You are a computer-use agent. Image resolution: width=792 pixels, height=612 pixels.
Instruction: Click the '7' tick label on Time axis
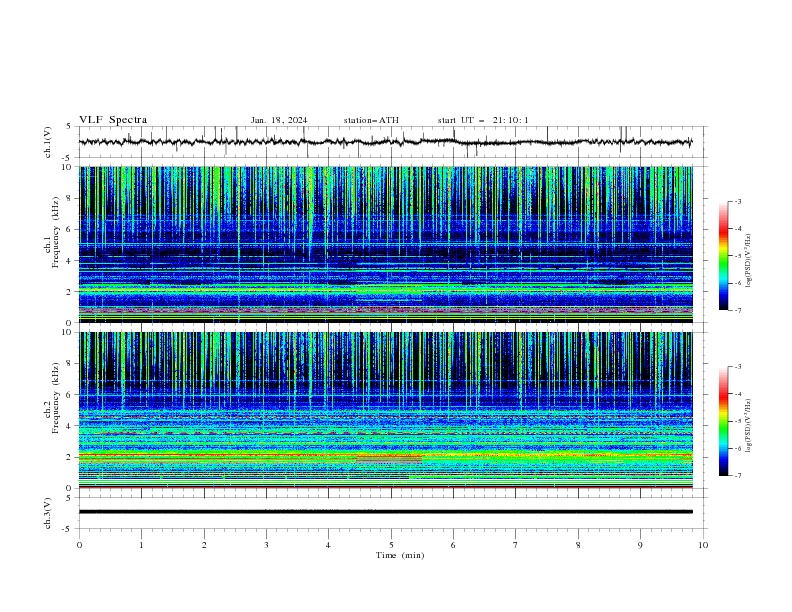click(x=516, y=545)
